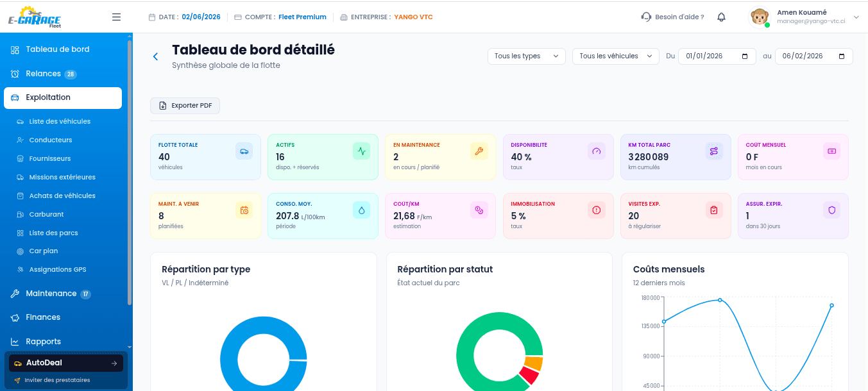Click the Fleet Premium account label

(302, 17)
